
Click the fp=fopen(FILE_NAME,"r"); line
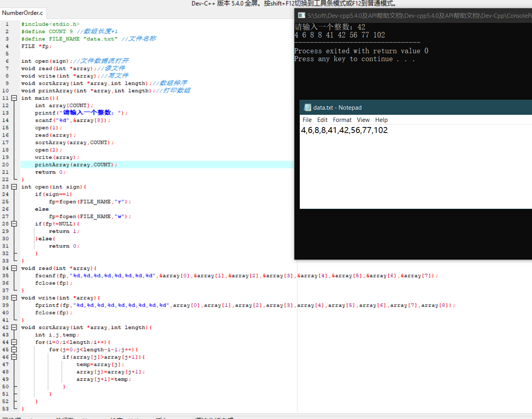pyautogui.click(x=90, y=202)
